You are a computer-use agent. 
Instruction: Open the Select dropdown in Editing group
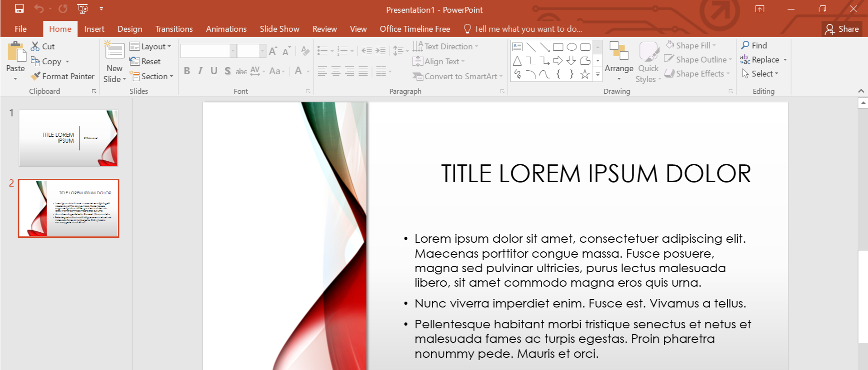[760, 74]
